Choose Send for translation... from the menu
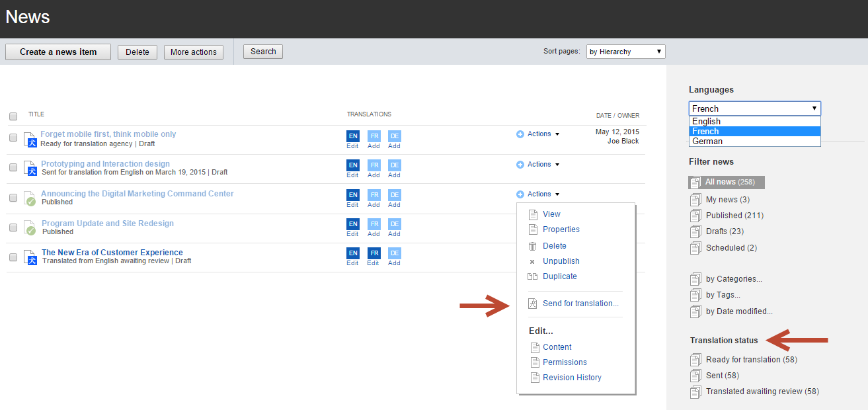Screen dimensions: 868x410 pyautogui.click(x=580, y=304)
